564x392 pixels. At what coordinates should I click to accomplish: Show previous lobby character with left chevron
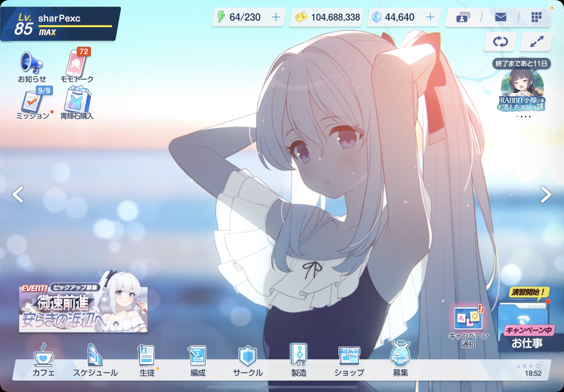(18, 194)
